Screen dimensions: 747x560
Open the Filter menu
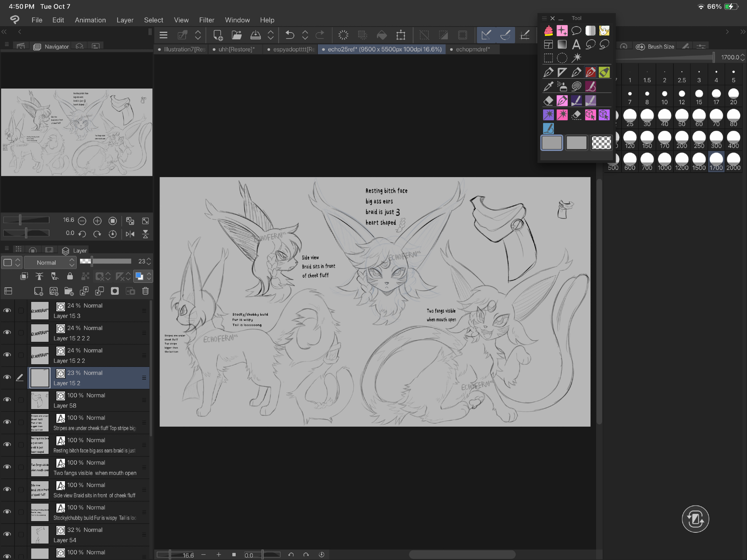[207, 20]
